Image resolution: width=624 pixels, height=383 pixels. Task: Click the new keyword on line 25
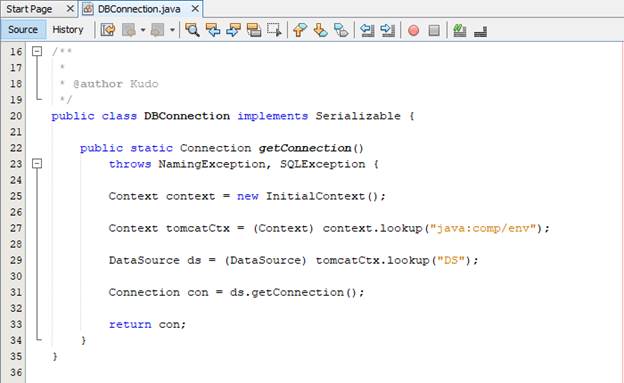tap(248, 196)
